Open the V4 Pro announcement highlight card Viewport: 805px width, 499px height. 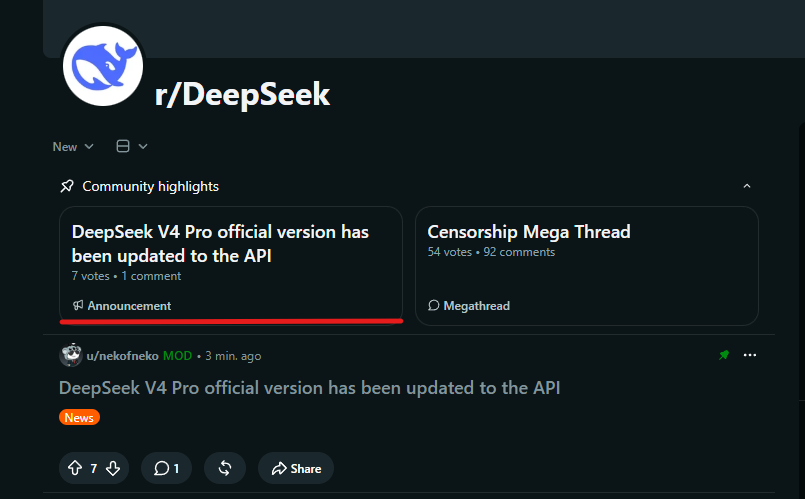pos(231,266)
